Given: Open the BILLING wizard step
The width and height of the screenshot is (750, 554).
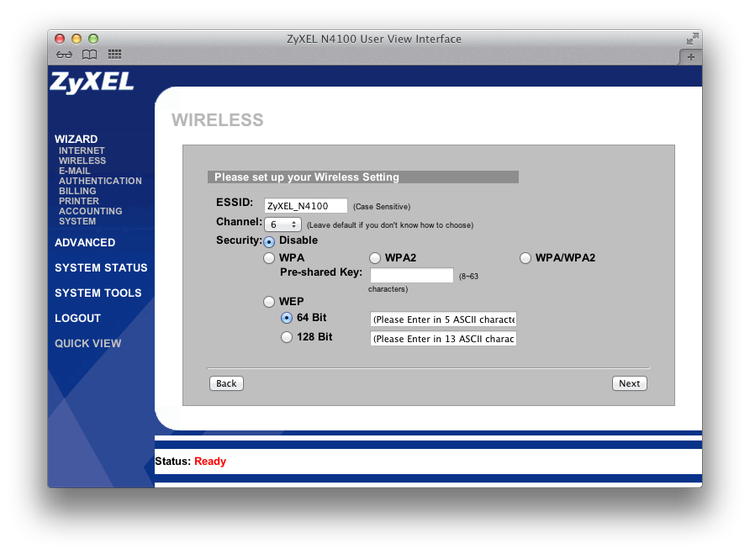Looking at the screenshot, I should coord(77,191).
